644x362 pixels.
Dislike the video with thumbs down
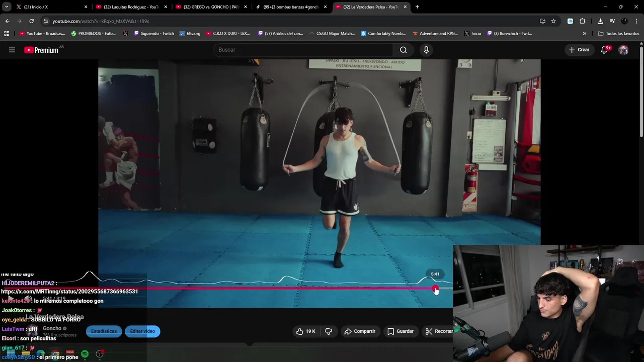(329, 331)
